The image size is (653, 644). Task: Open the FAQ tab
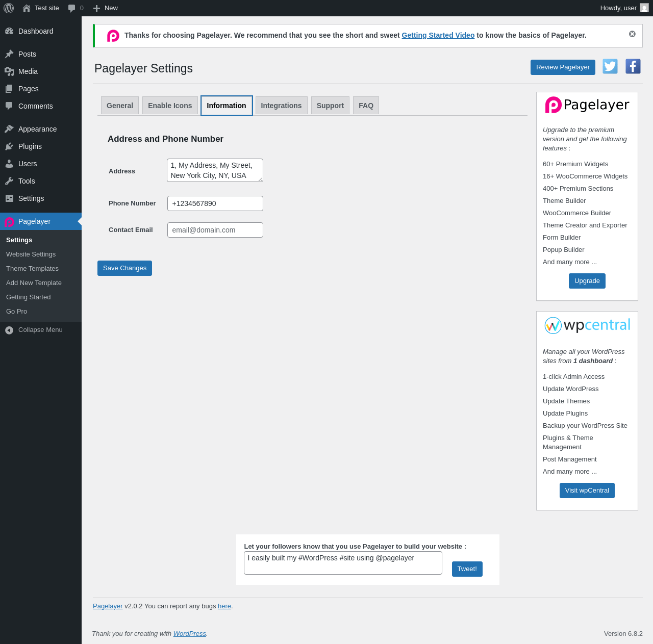366,106
